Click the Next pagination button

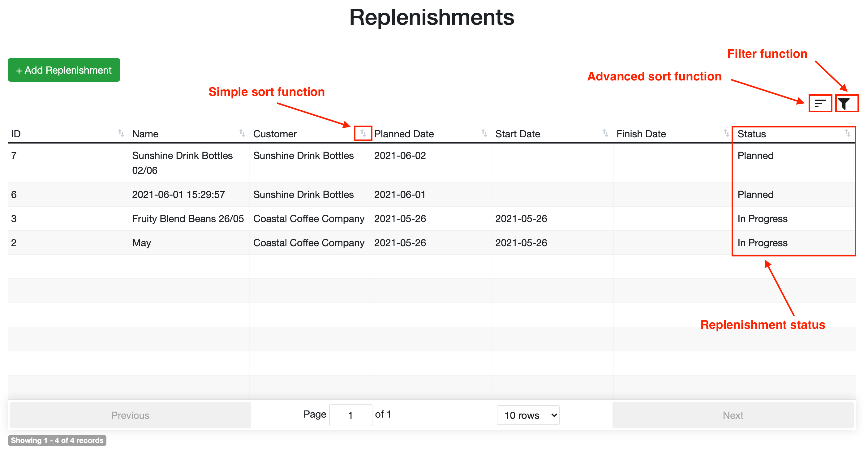click(733, 415)
